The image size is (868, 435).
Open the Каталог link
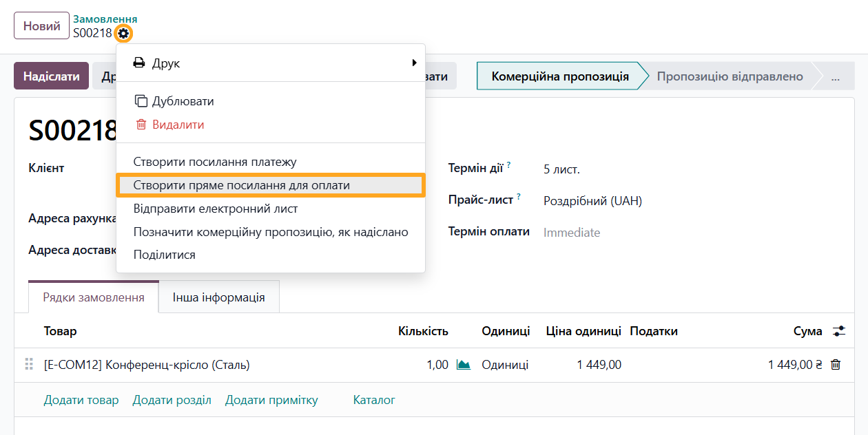pos(374,400)
